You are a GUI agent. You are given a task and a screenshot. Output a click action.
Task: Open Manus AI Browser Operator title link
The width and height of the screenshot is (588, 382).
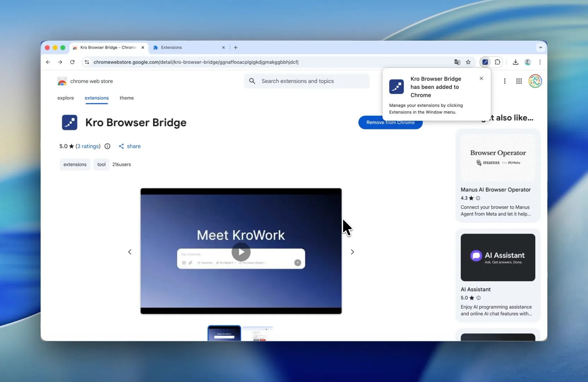point(495,190)
